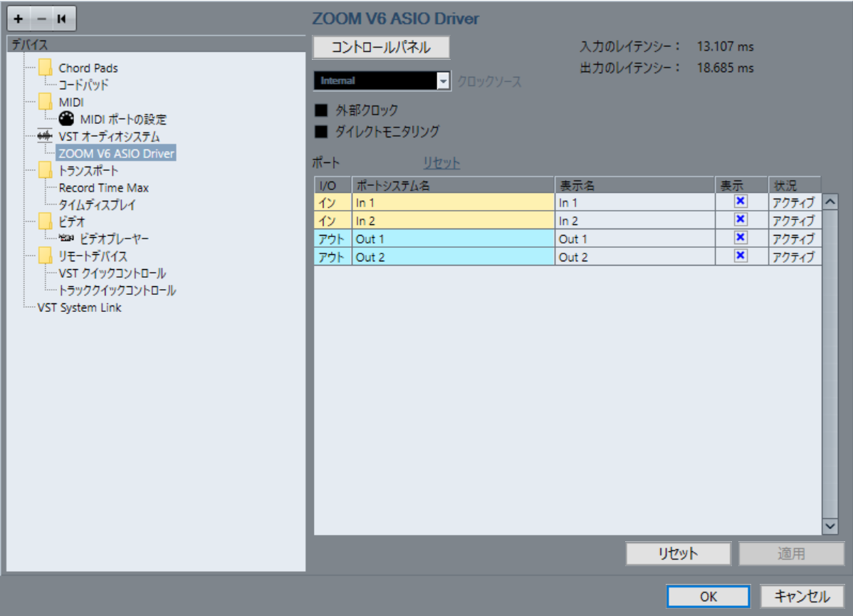Uncheck the visibility box for Out 2

pos(741,255)
